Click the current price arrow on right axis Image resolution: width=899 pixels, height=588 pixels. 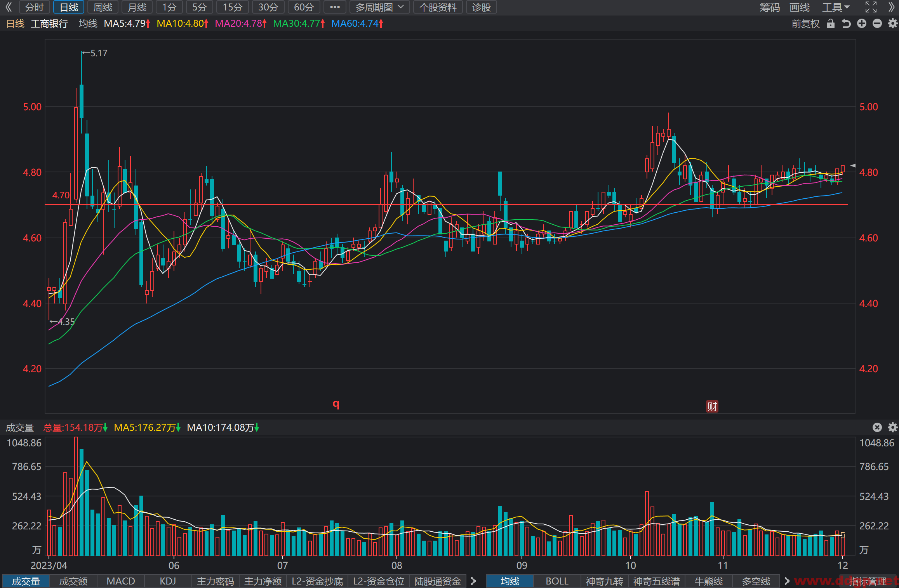pos(853,166)
